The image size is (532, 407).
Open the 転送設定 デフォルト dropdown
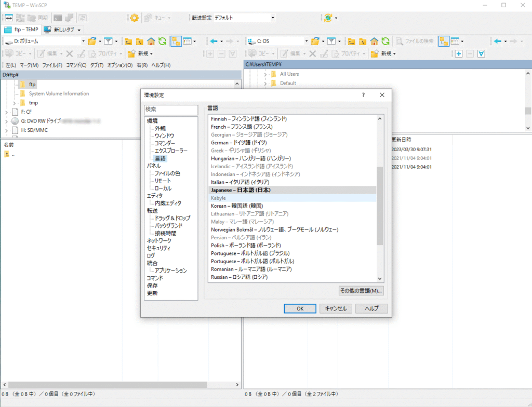coord(273,18)
